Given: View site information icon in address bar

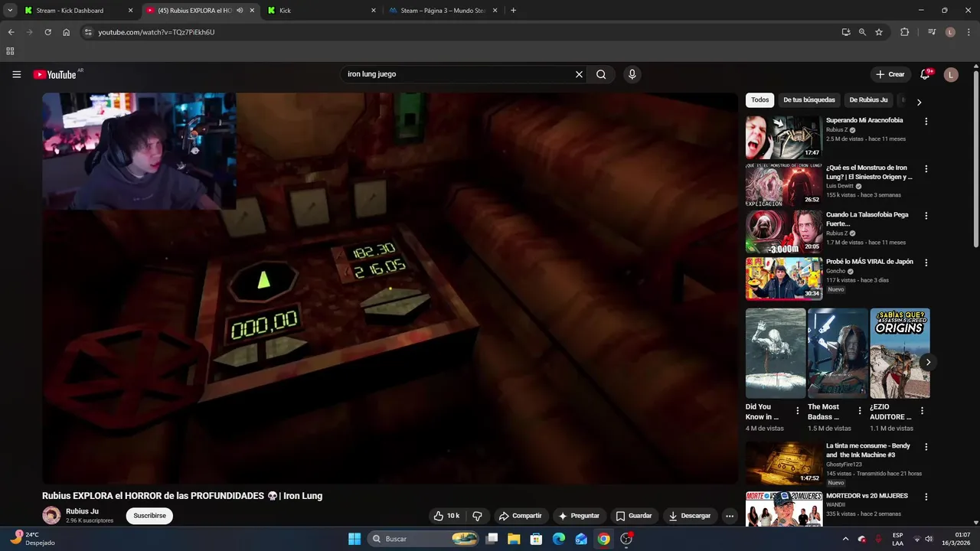Looking at the screenshot, I should point(88,32).
